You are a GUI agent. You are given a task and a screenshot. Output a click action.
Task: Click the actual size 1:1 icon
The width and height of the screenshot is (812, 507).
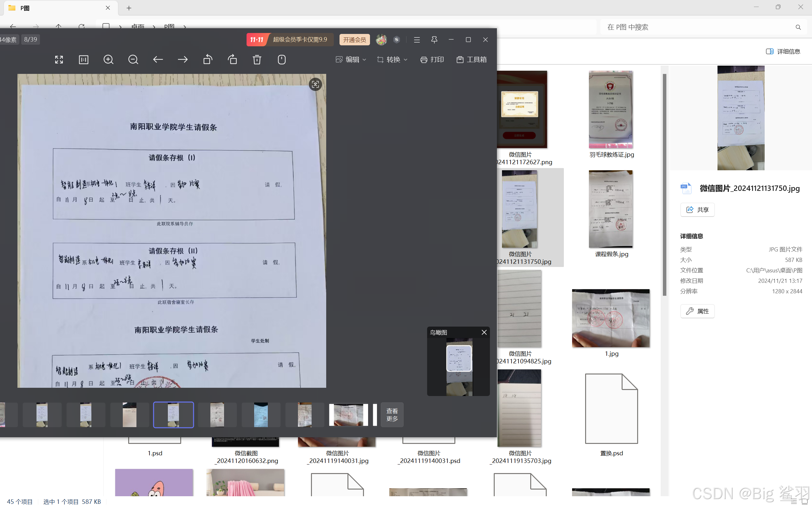coord(83,60)
